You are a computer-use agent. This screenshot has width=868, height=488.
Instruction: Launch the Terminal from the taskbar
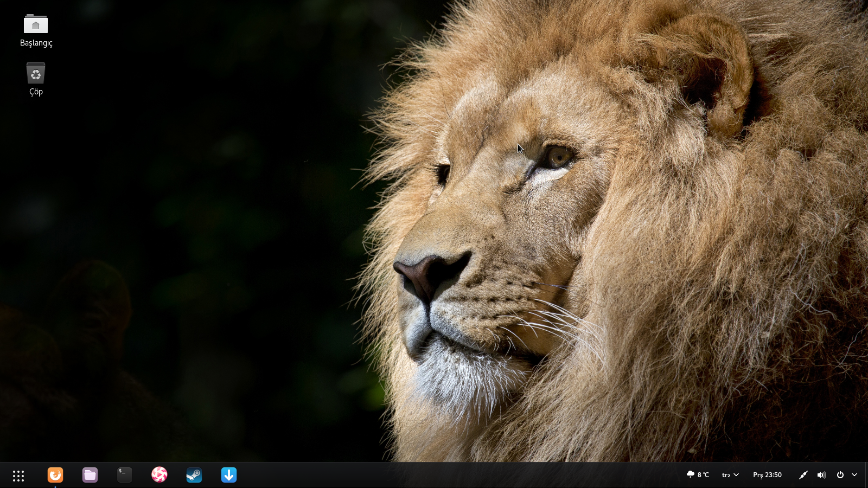[x=125, y=475]
